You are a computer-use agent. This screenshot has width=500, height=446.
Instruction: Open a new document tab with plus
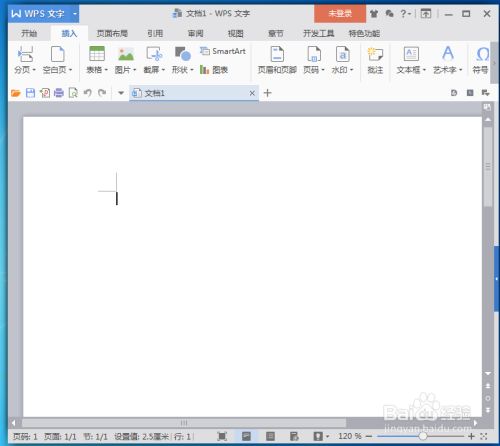[267, 93]
